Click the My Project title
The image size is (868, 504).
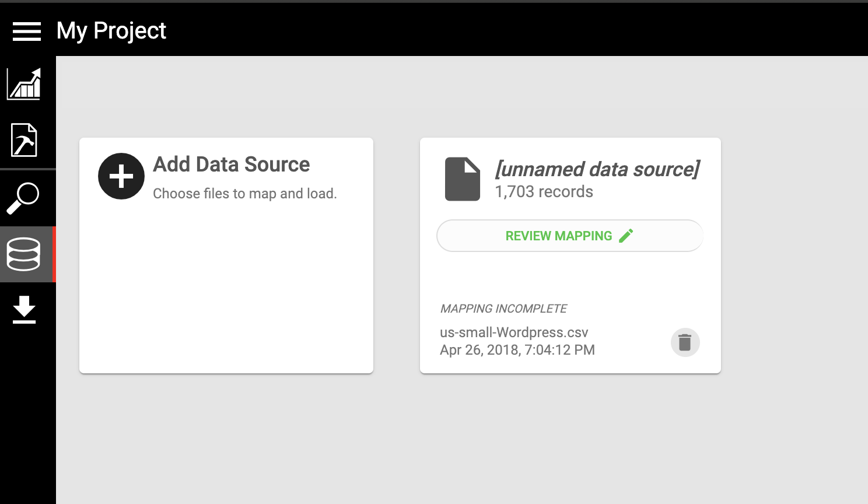point(111,31)
